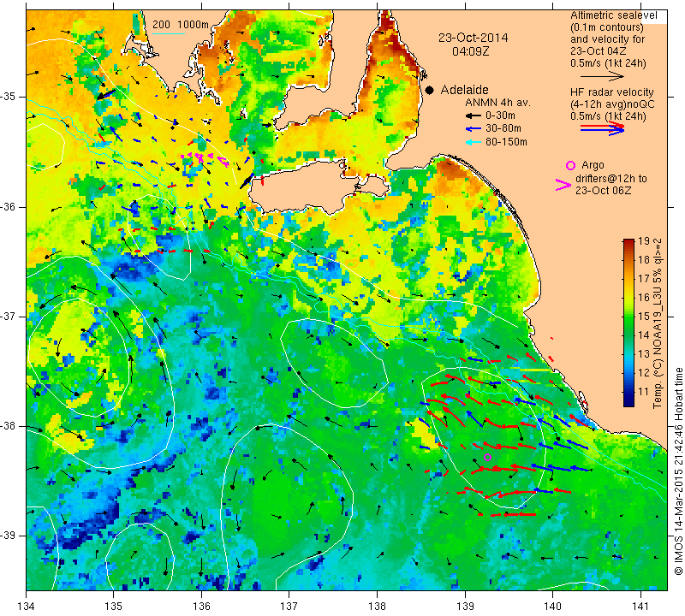The image size is (685, 616).
Task: Click the '(0.1m contours)' legend text
Action: [607, 27]
